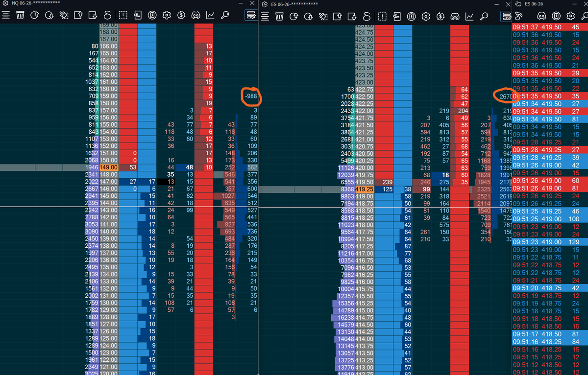588x375 pixels.
Task: Select tape row 09:51:16 418.25 84
Action: coord(549,342)
